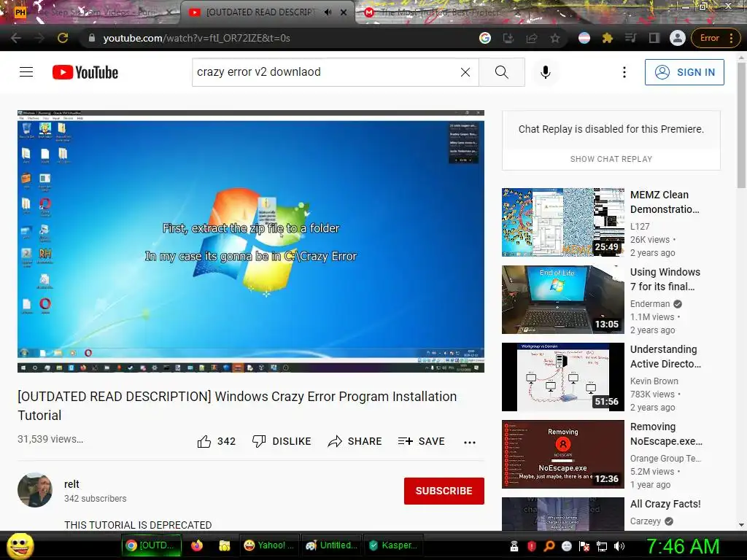Open YouTube settings three-dot menu
The image size is (747, 560).
624,72
